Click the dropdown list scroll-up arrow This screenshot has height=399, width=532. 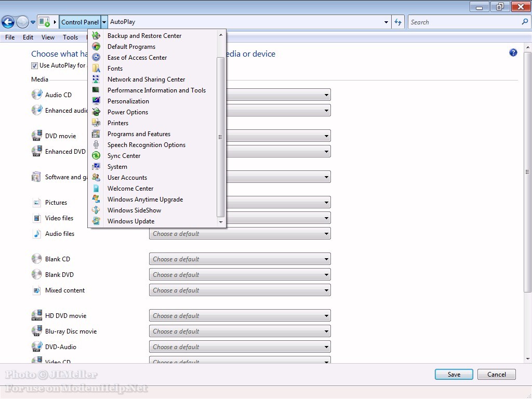[221, 35]
